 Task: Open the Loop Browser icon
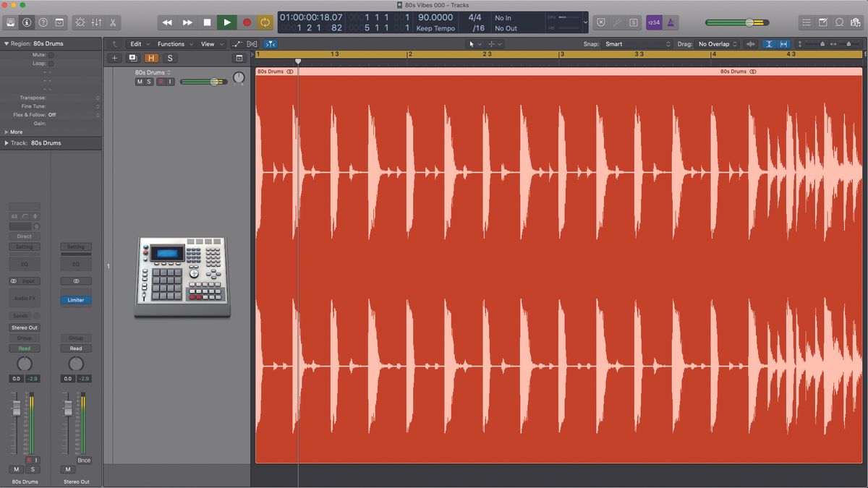[x=838, y=22]
